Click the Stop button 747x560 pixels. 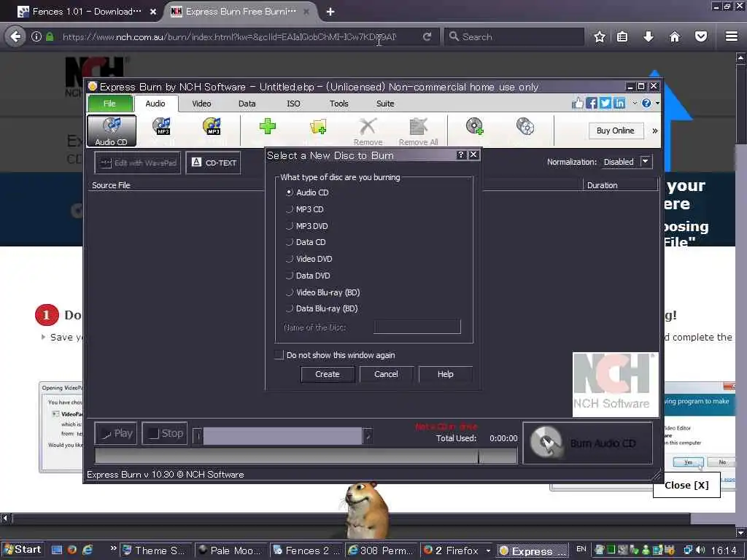pos(166,433)
